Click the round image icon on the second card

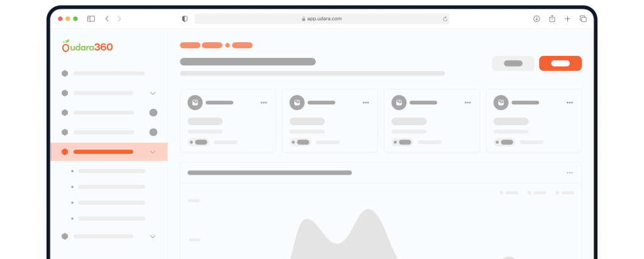tap(297, 102)
